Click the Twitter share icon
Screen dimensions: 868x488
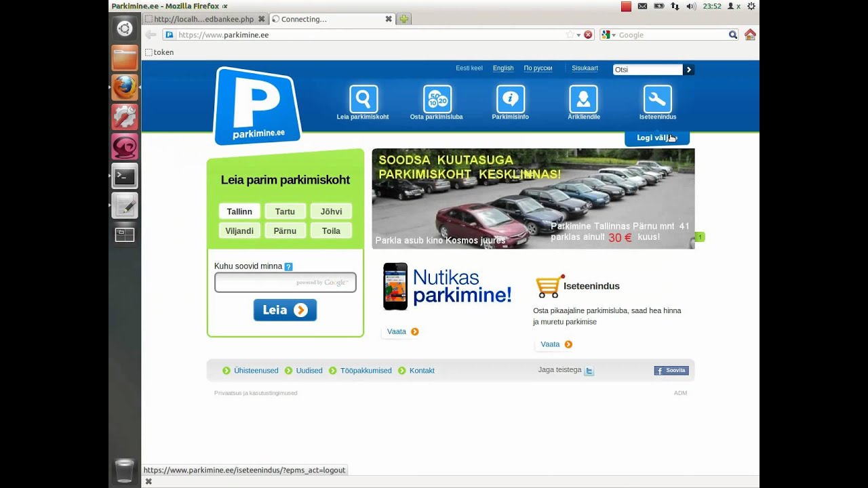[x=589, y=371]
